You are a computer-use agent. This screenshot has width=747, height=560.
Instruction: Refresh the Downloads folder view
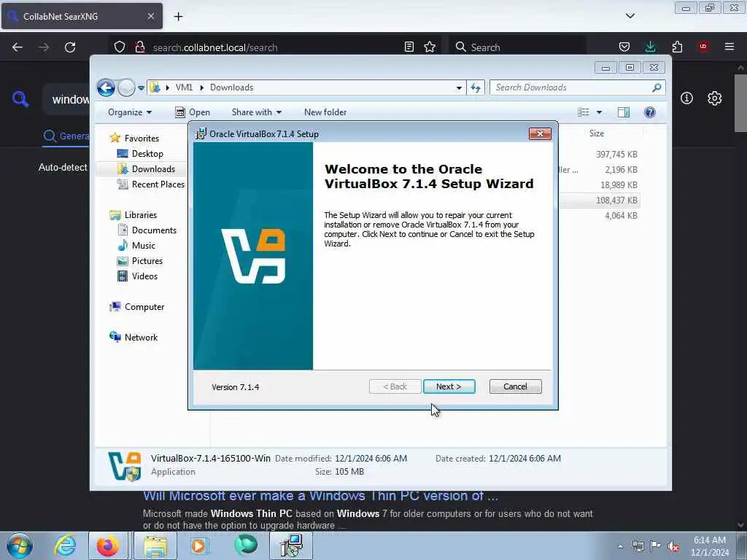(476, 87)
